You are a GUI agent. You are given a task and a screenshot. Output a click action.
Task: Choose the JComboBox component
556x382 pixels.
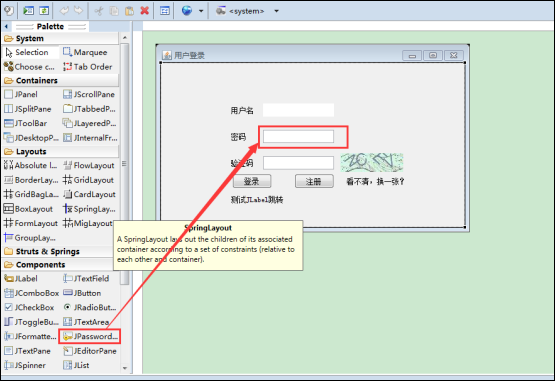(32, 293)
